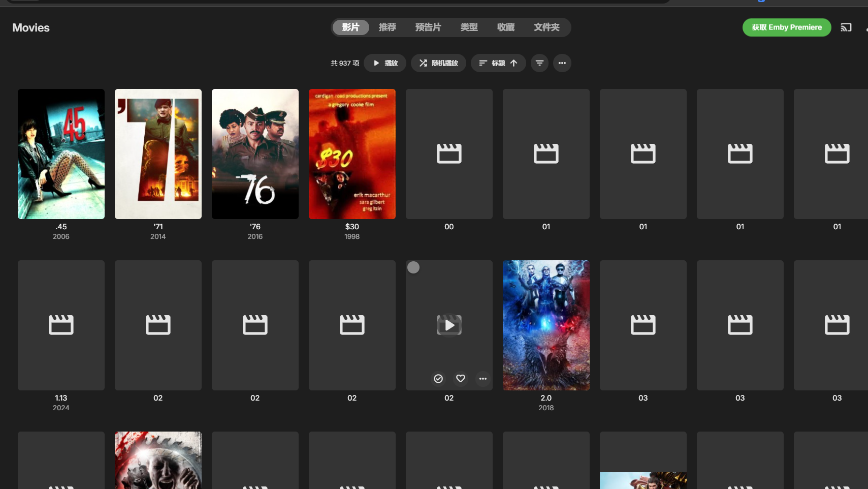Open the '71 movie poster

coord(158,154)
